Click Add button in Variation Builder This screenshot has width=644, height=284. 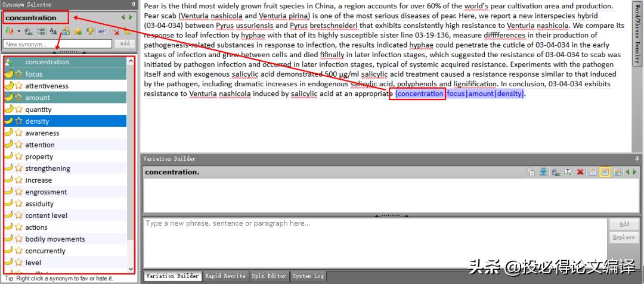(x=624, y=224)
